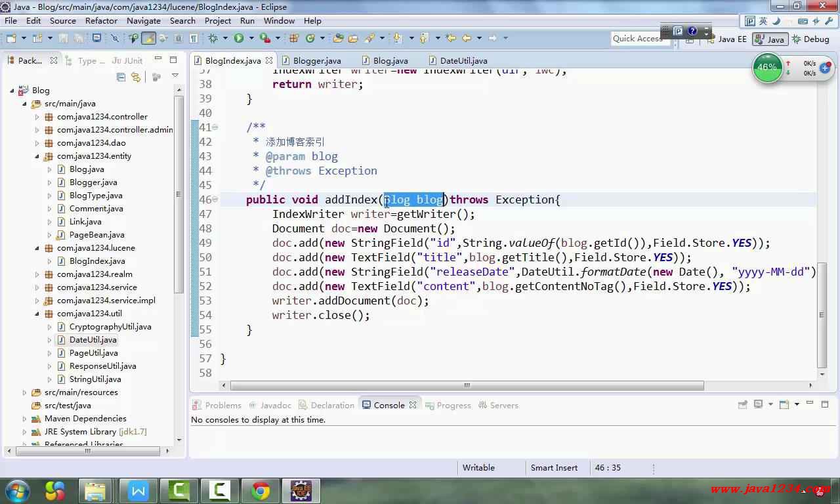Click the Run External Tools icon
The height and width of the screenshot is (504, 840).
(x=265, y=39)
